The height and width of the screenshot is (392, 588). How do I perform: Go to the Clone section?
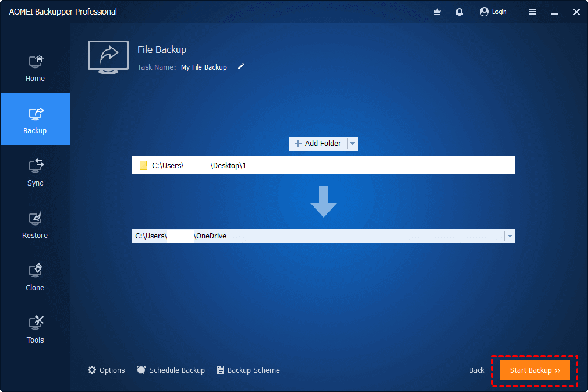click(36, 277)
